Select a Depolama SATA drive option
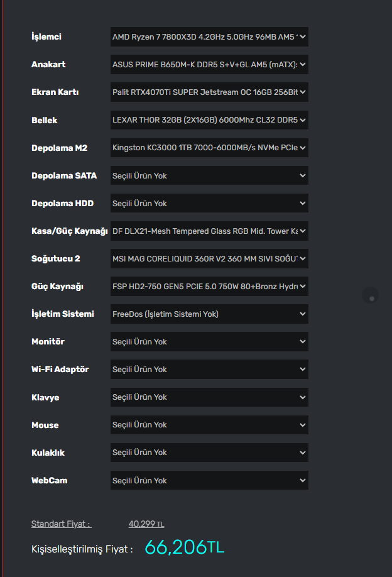The width and height of the screenshot is (392, 577). click(209, 175)
